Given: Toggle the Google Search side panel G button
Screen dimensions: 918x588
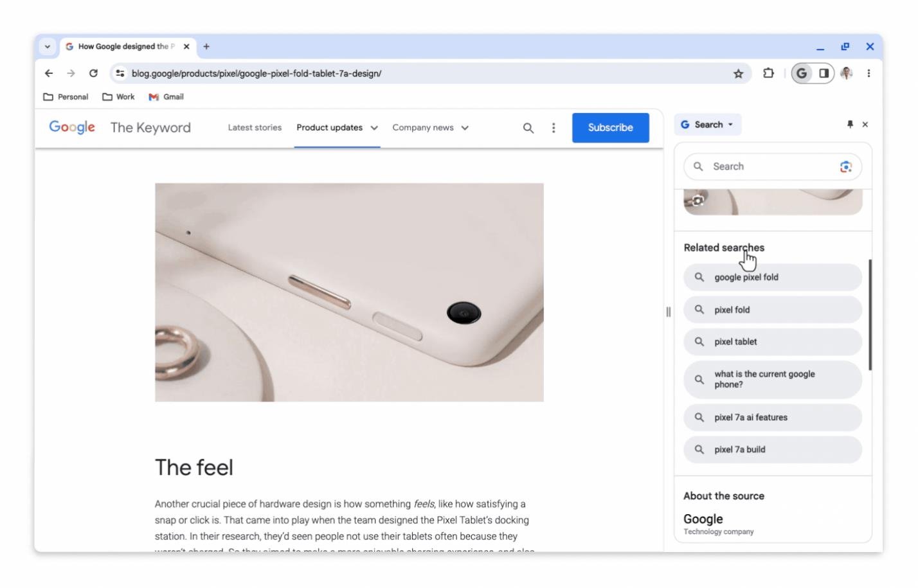Looking at the screenshot, I should click(802, 73).
